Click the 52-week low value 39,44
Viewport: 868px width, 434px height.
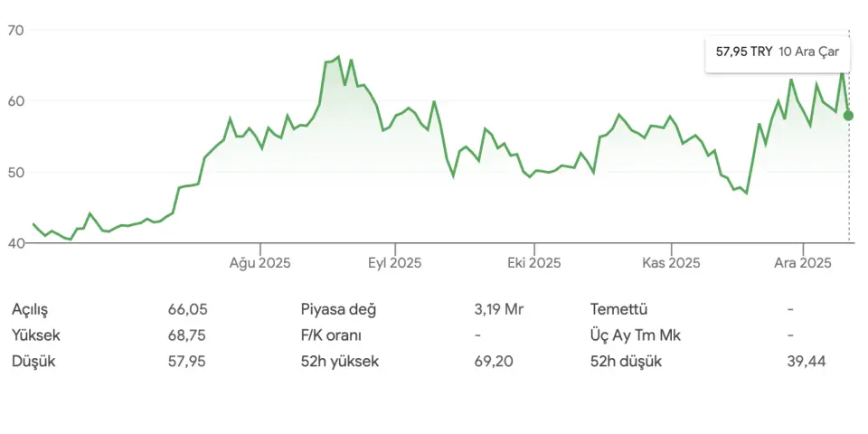point(807,362)
